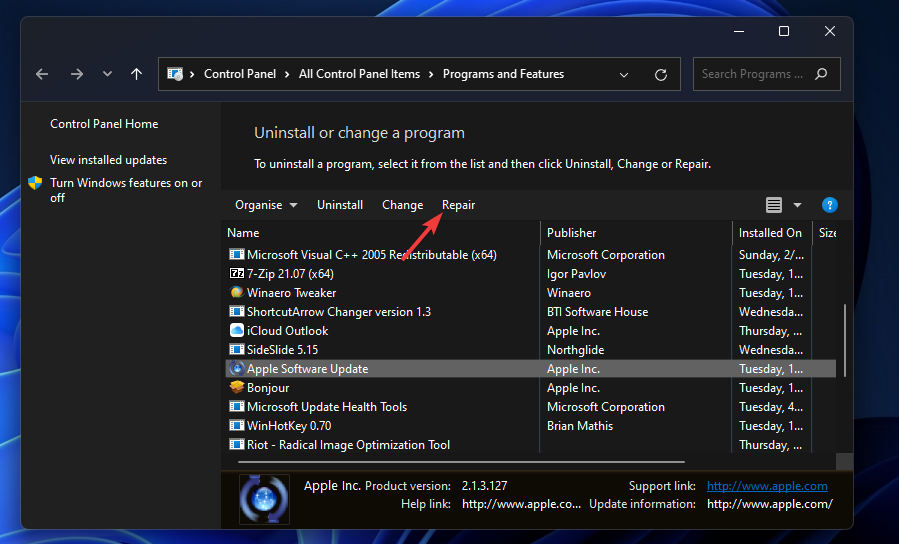This screenshot has width=899, height=544.
Task: Open Turn Windows features on or off
Action: click(126, 190)
